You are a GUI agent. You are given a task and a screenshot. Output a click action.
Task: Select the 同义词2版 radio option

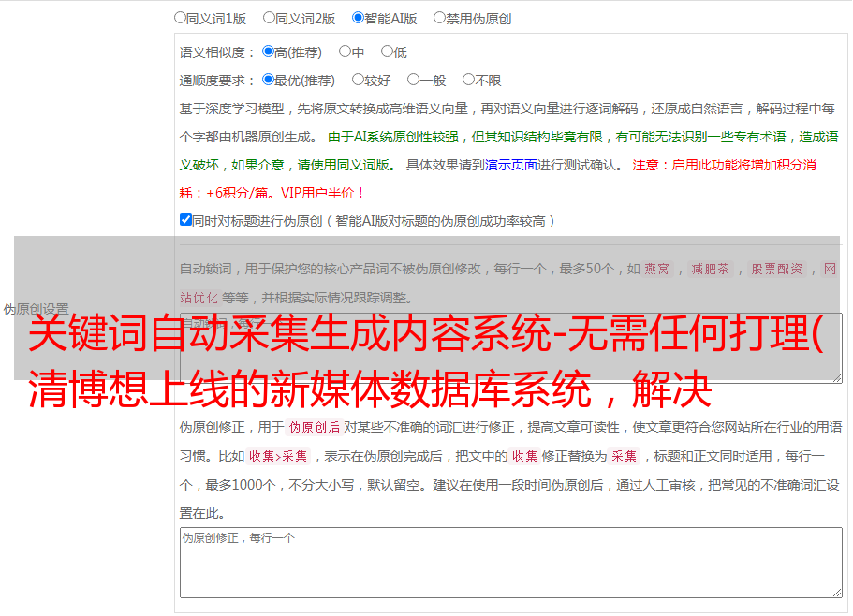pos(269,18)
